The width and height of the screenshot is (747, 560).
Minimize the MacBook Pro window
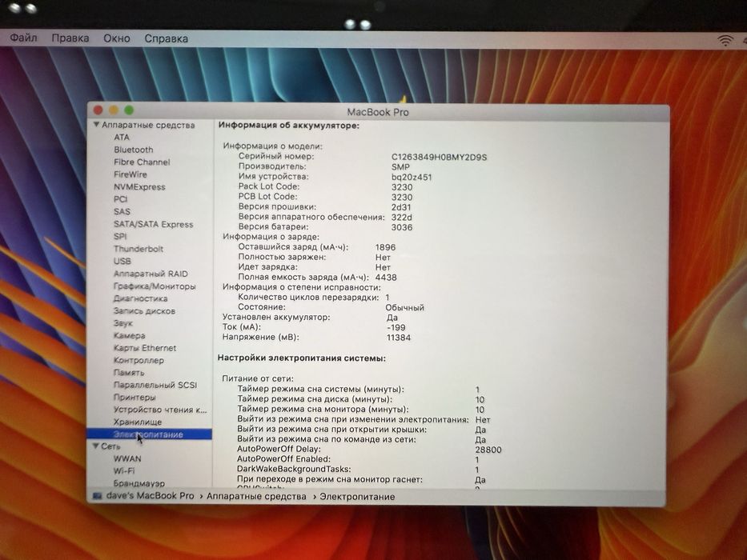(x=114, y=110)
